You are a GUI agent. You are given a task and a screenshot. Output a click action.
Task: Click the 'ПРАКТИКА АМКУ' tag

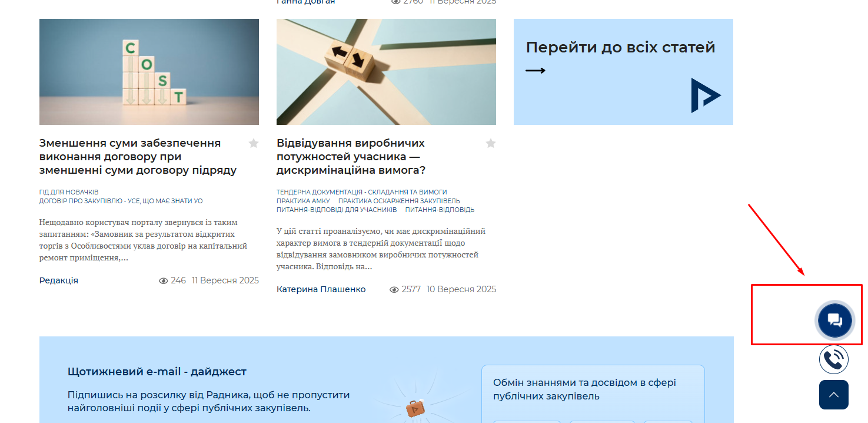tap(303, 201)
